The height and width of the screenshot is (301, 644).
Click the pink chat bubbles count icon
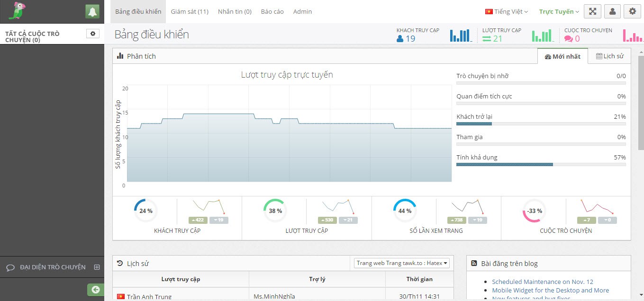[x=569, y=39]
